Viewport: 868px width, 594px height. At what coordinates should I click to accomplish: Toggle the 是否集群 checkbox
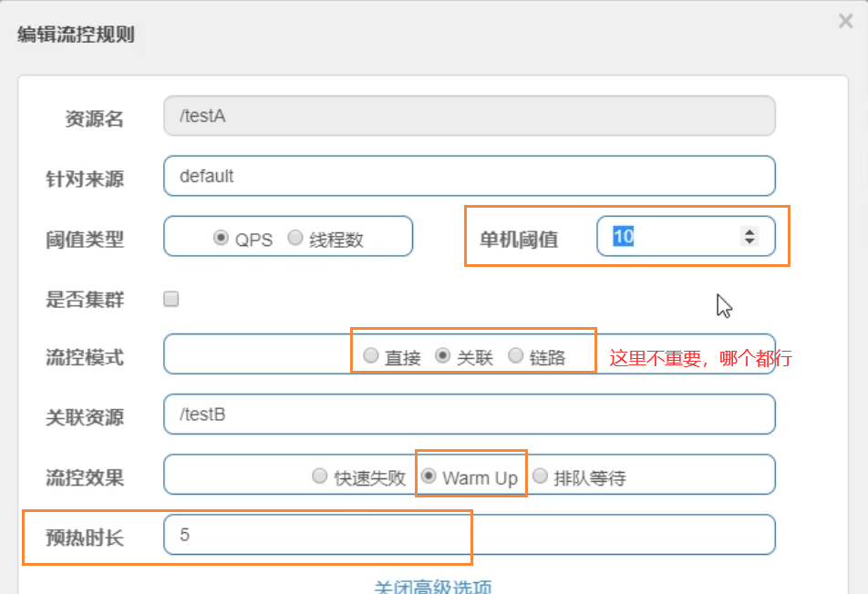(171, 299)
